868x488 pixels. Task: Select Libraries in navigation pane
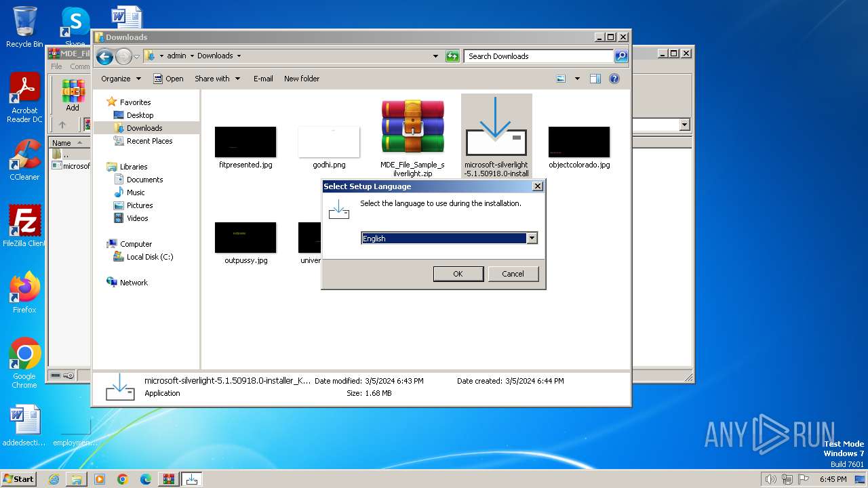click(x=134, y=167)
